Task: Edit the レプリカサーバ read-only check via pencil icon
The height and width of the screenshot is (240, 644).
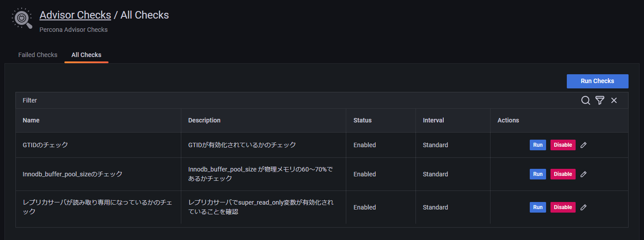Action: tap(584, 207)
